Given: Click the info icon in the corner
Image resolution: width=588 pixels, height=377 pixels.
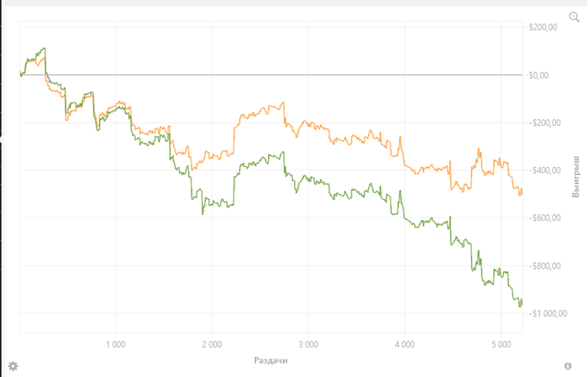Looking at the screenshot, I should 568,366.
